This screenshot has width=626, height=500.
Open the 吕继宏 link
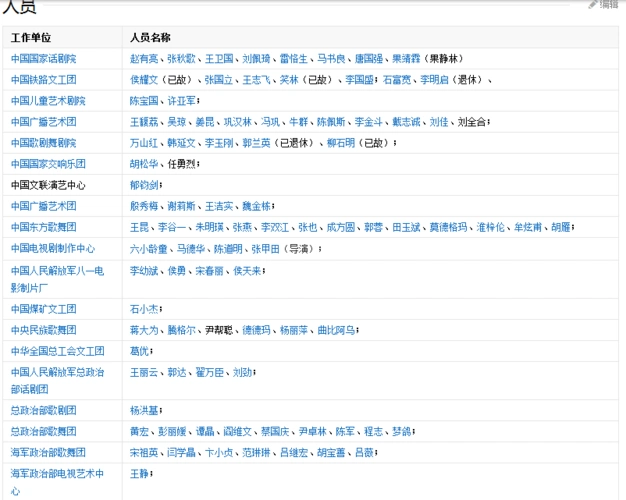(x=294, y=452)
